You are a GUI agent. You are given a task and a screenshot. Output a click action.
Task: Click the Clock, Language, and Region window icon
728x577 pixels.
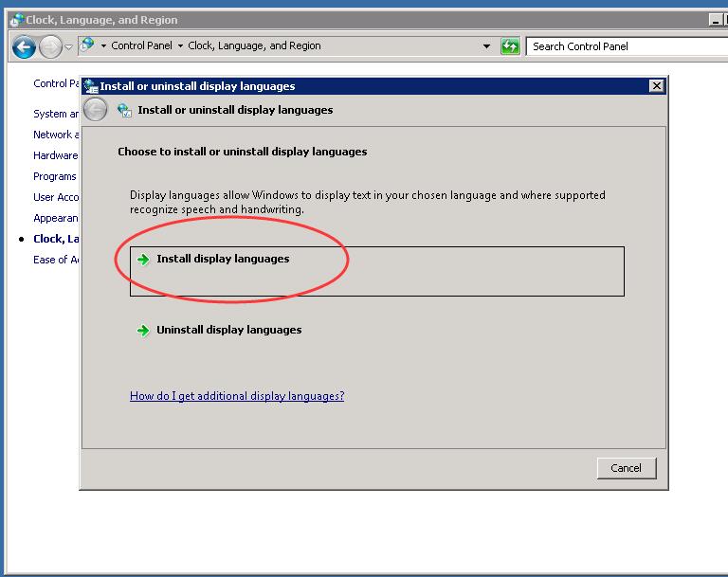(16, 20)
